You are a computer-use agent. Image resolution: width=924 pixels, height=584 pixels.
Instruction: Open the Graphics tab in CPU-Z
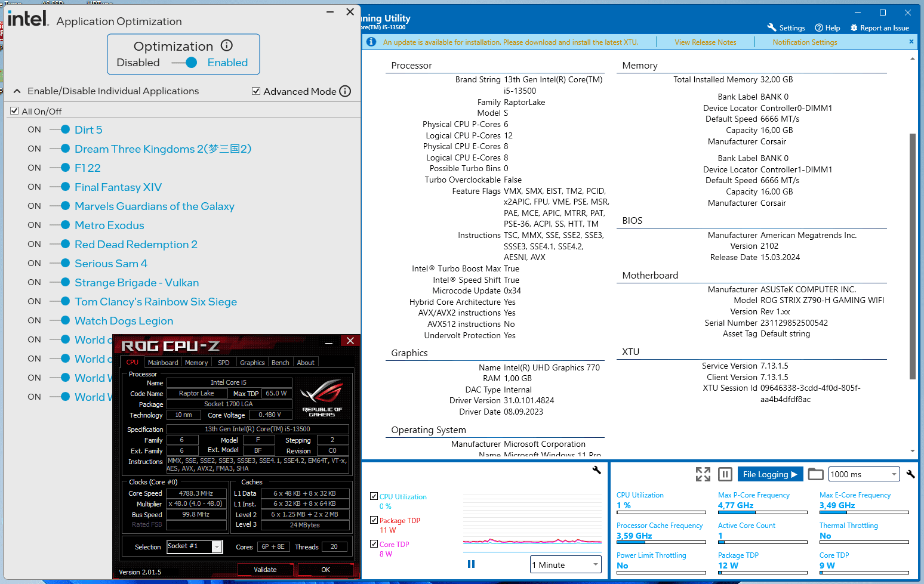pyautogui.click(x=252, y=363)
